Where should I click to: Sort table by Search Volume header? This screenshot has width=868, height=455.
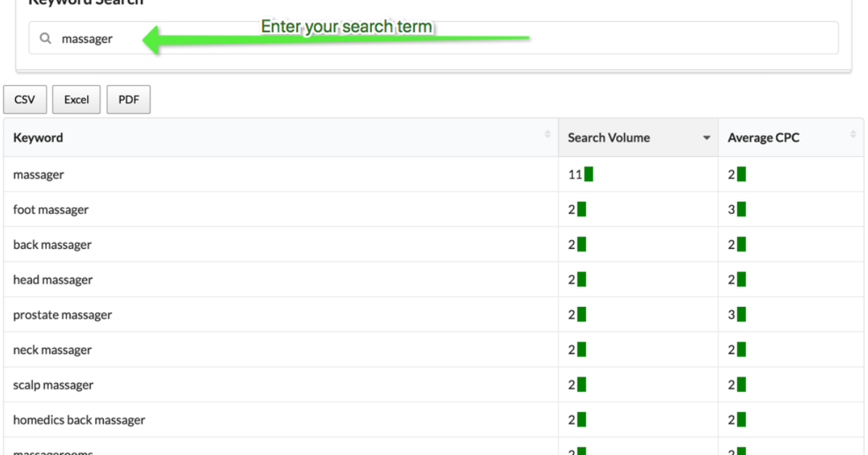pyautogui.click(x=638, y=138)
